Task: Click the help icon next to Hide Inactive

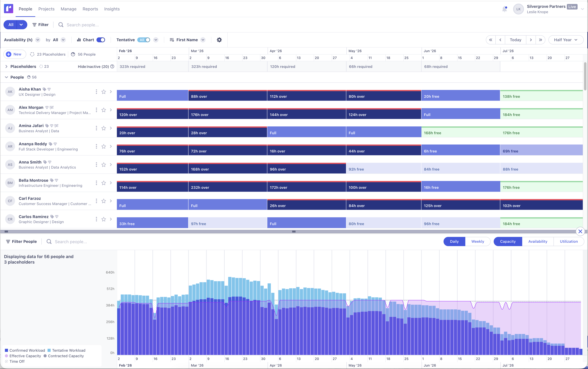Action: point(112,66)
